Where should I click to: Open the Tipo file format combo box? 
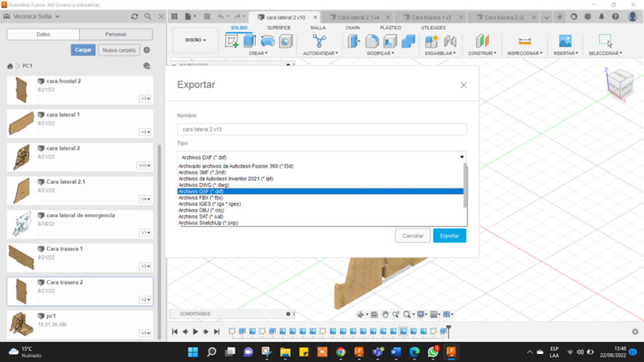tap(322, 157)
